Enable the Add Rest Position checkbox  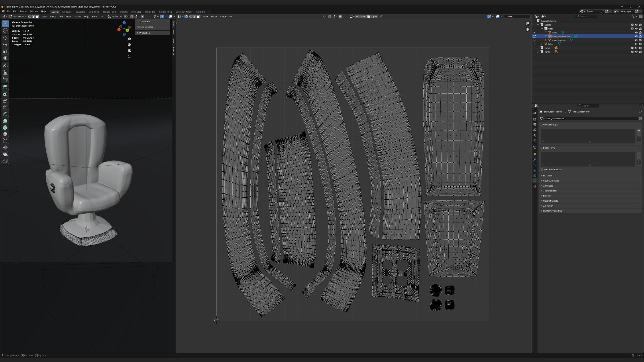click(x=542, y=169)
